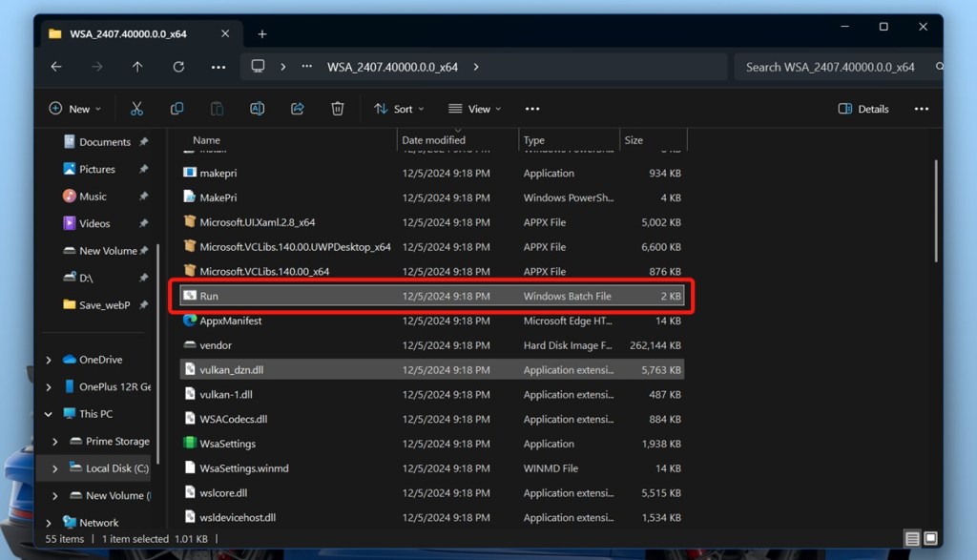This screenshot has width=977, height=560.
Task: Click the search magnifier icon
Action: pyautogui.click(x=939, y=66)
